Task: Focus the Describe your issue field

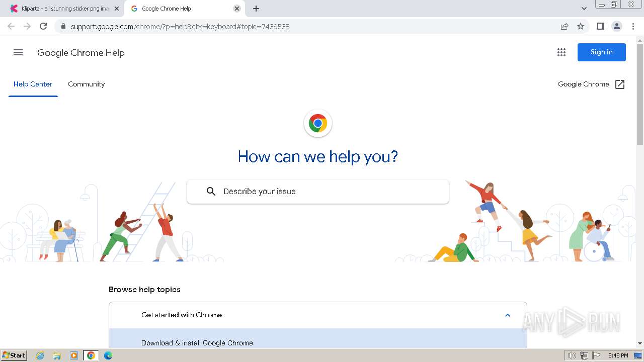Action: pyautogui.click(x=318, y=192)
